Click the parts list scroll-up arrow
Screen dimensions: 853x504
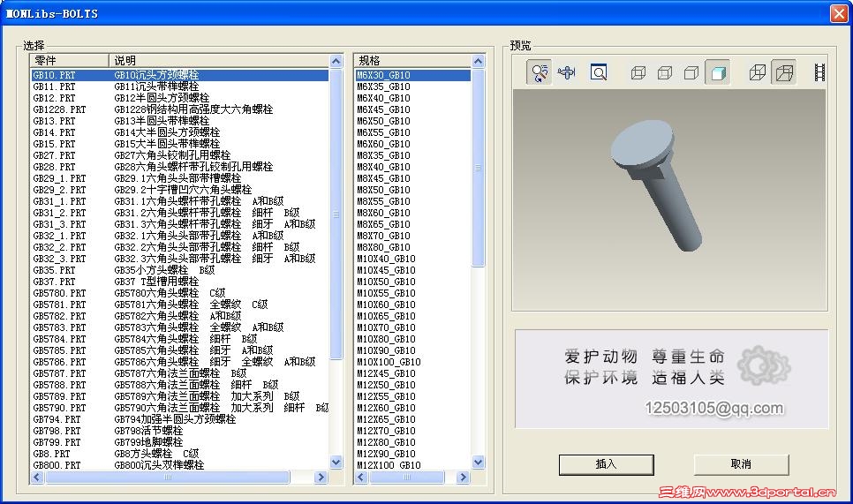coord(336,61)
